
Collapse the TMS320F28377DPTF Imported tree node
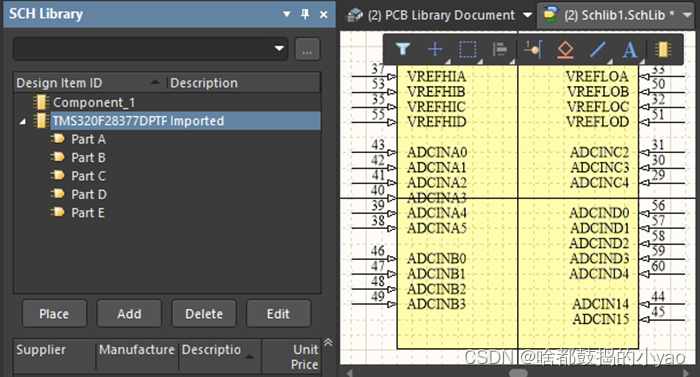click(x=22, y=121)
